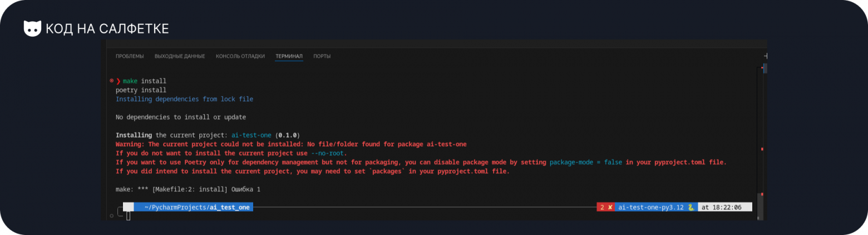Click the red error-count X segment
The height and width of the screenshot is (235, 868).
click(x=605, y=207)
